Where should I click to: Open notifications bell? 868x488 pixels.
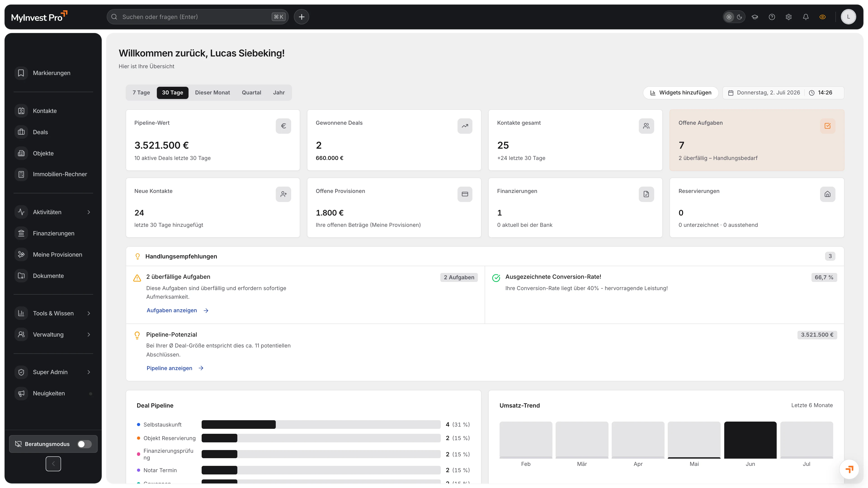click(806, 17)
